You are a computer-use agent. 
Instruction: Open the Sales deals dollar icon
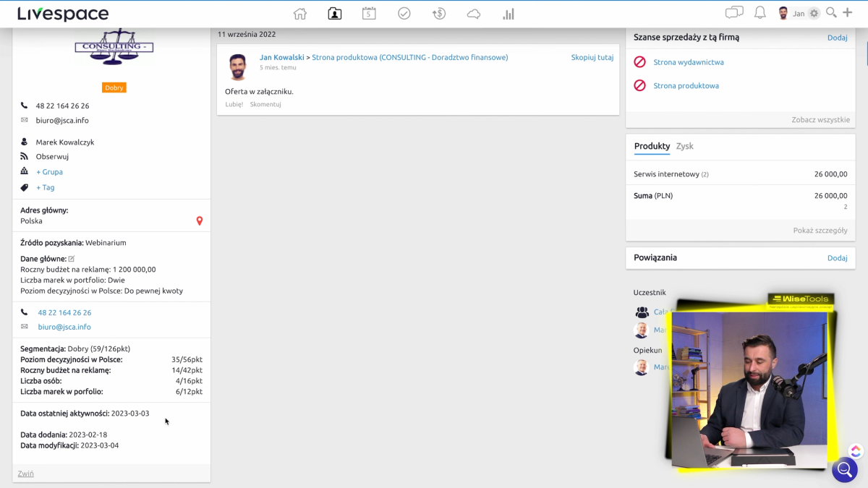[x=438, y=14]
